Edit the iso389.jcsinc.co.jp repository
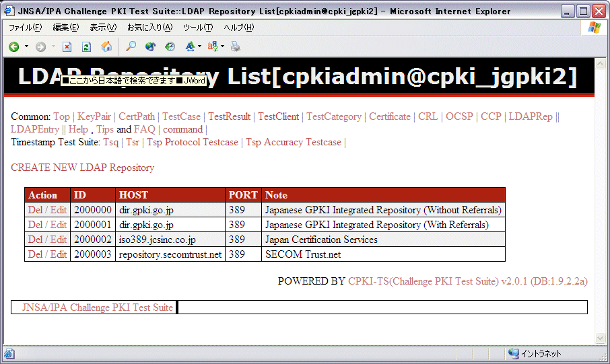Viewport: 610px width, 364px height. pos(59,240)
